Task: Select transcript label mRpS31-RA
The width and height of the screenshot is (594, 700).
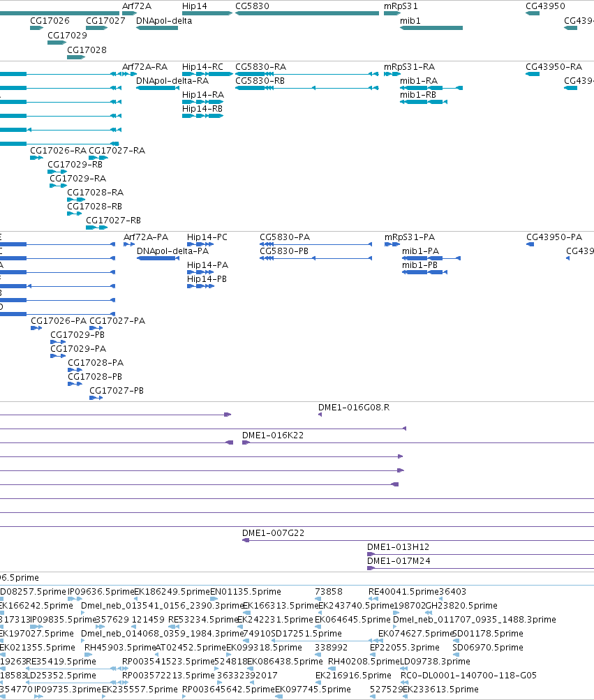Action: pyautogui.click(x=409, y=67)
